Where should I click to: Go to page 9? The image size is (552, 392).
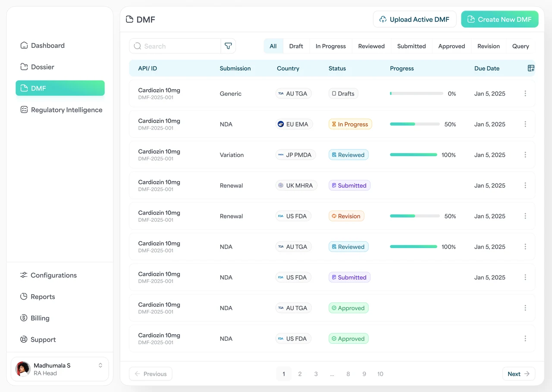pyautogui.click(x=364, y=374)
